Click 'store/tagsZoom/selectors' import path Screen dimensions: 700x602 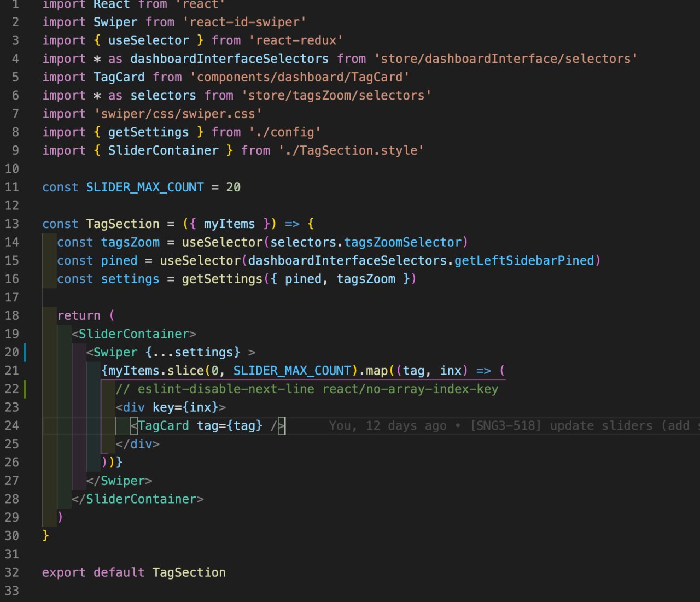tap(336, 96)
